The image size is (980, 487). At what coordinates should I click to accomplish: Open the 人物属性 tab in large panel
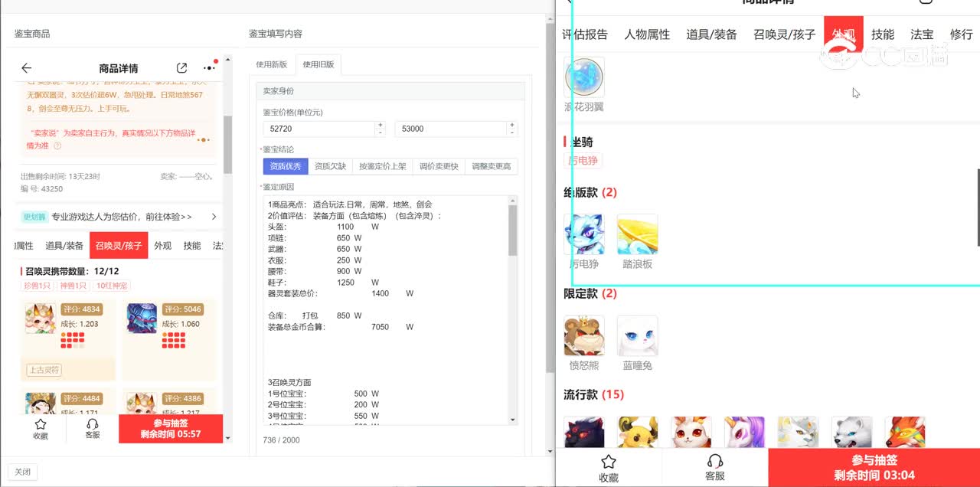point(647,34)
